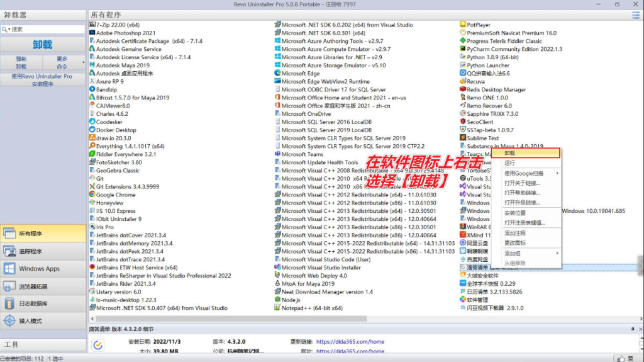
Task: Open the 更新链接 dida365 URL
Action: click(x=350, y=341)
